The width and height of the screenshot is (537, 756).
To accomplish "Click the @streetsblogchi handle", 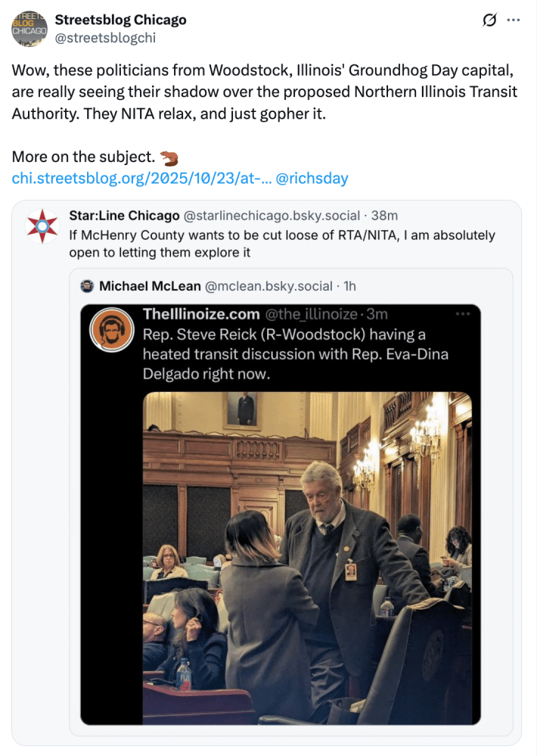I will coord(105,37).
